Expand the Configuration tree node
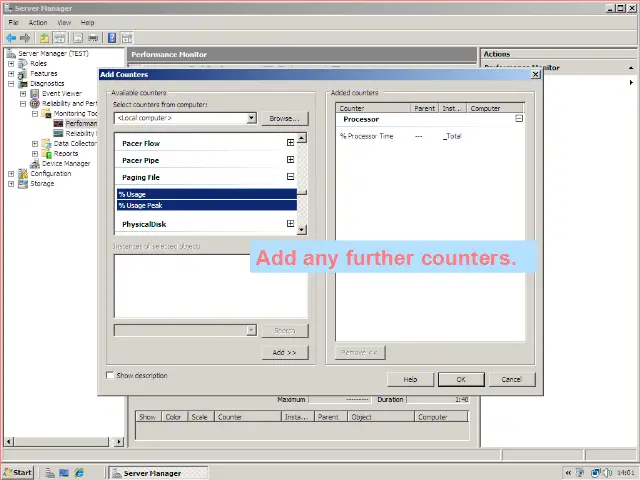The image size is (640, 480). (11, 174)
